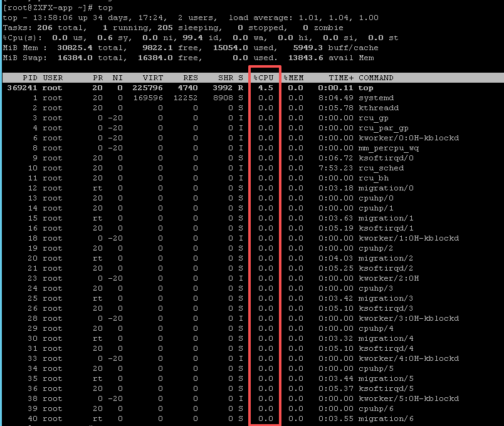The width and height of the screenshot is (504, 426).
Task: Click migration/2 command
Action: click(386, 258)
